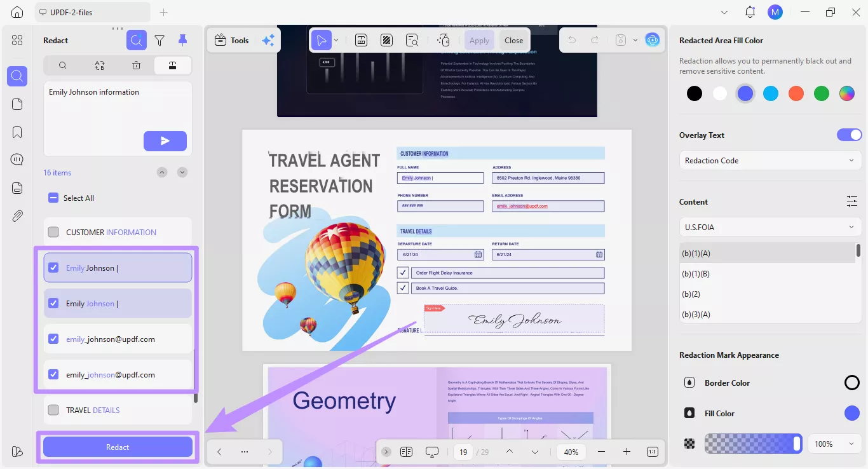Zoom in with the plus icon

(627, 452)
